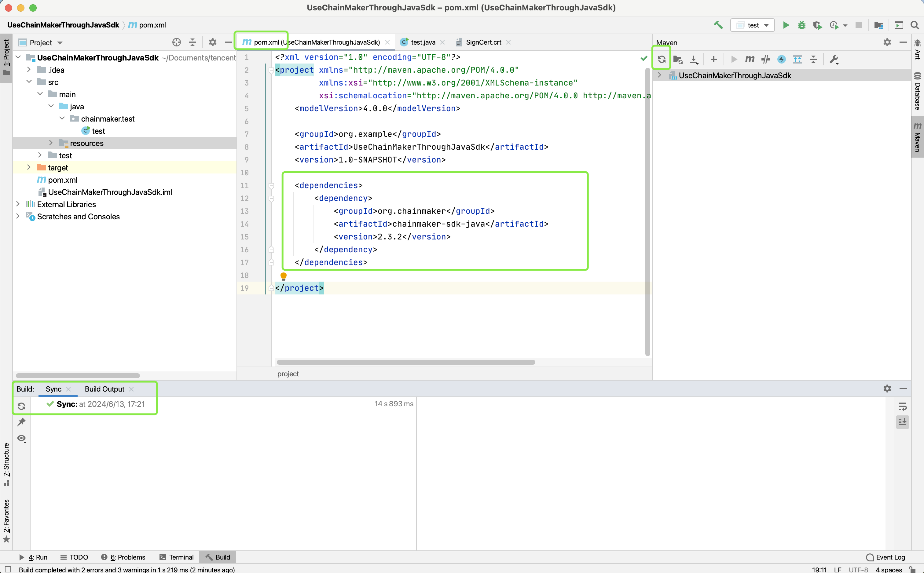This screenshot has width=924, height=573.
Task: Open Maven Settings wrench icon
Action: (x=834, y=59)
